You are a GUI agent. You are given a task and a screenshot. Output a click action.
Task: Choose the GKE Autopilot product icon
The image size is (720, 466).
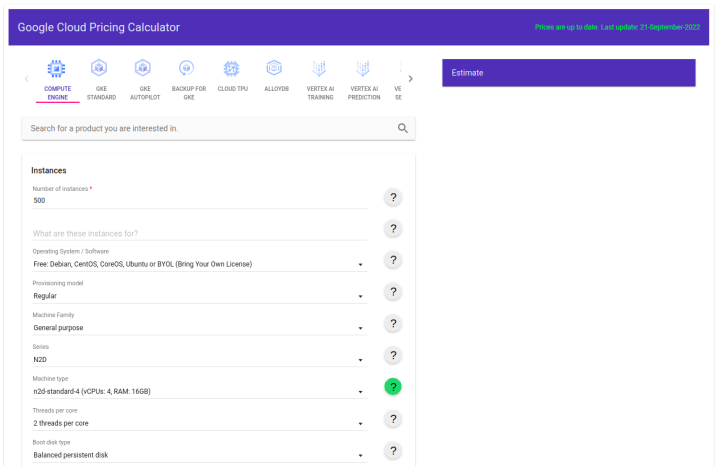tap(143, 68)
